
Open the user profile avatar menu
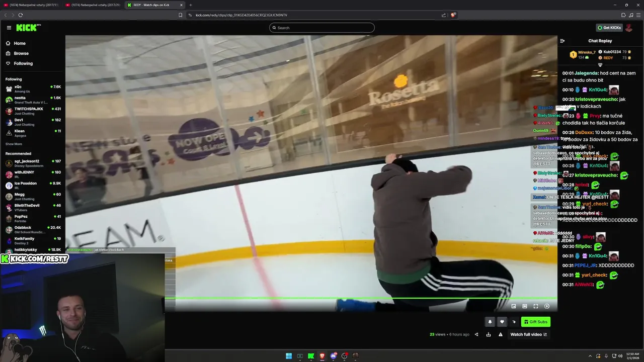[629, 28]
